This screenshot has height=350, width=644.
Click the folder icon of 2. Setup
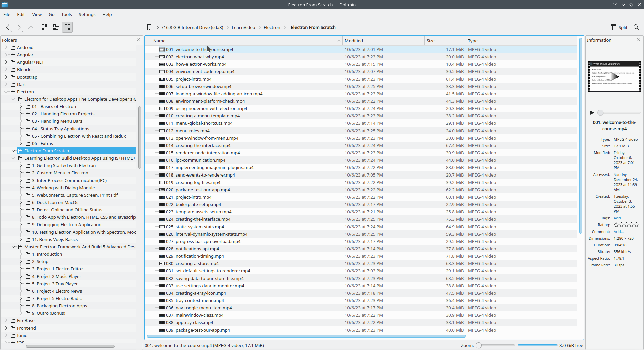pyautogui.click(x=28, y=262)
